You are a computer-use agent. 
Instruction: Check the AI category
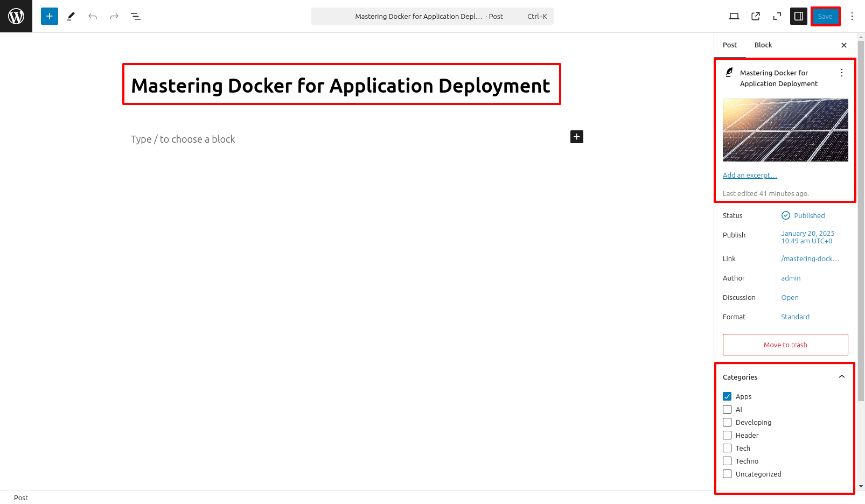[727, 409]
